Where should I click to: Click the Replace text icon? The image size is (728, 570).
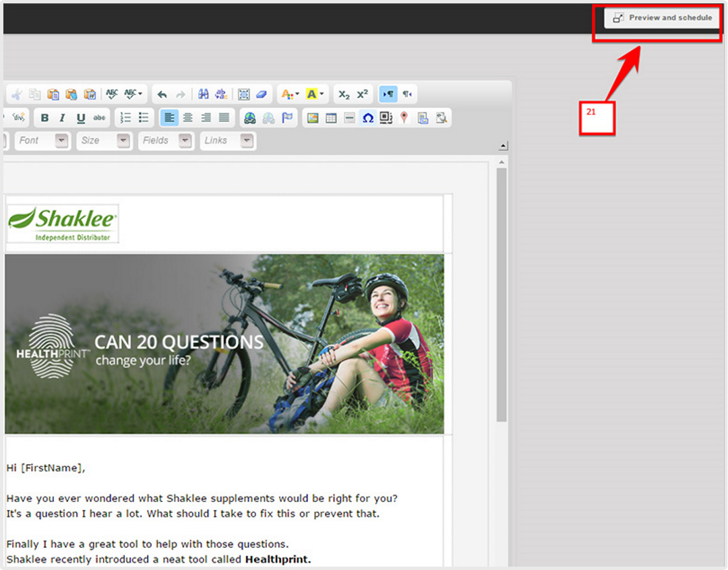tap(221, 94)
